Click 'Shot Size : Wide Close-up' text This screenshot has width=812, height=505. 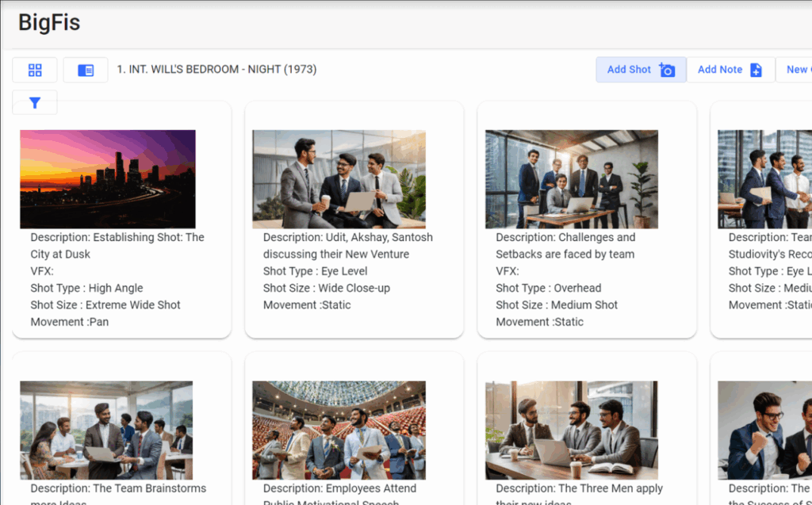tap(327, 288)
